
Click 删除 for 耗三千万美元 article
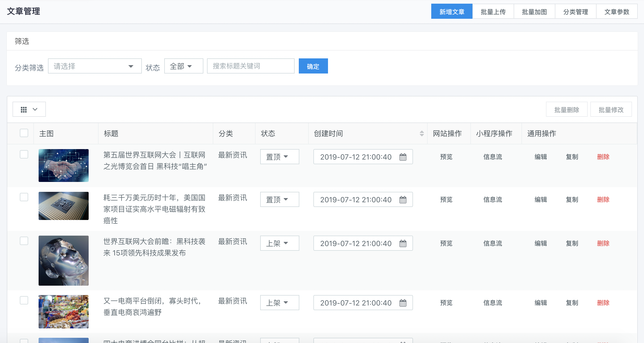[603, 200]
